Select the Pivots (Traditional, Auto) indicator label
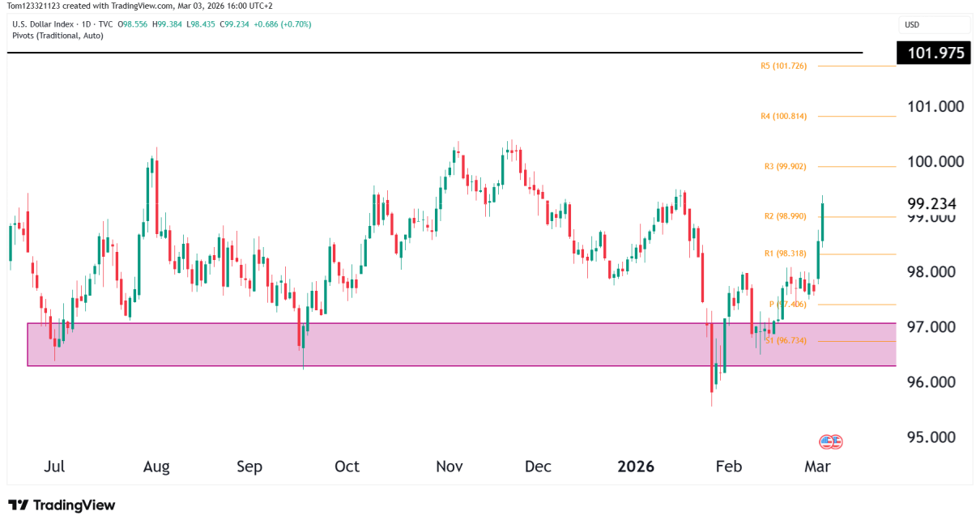980x520 pixels. (x=57, y=36)
